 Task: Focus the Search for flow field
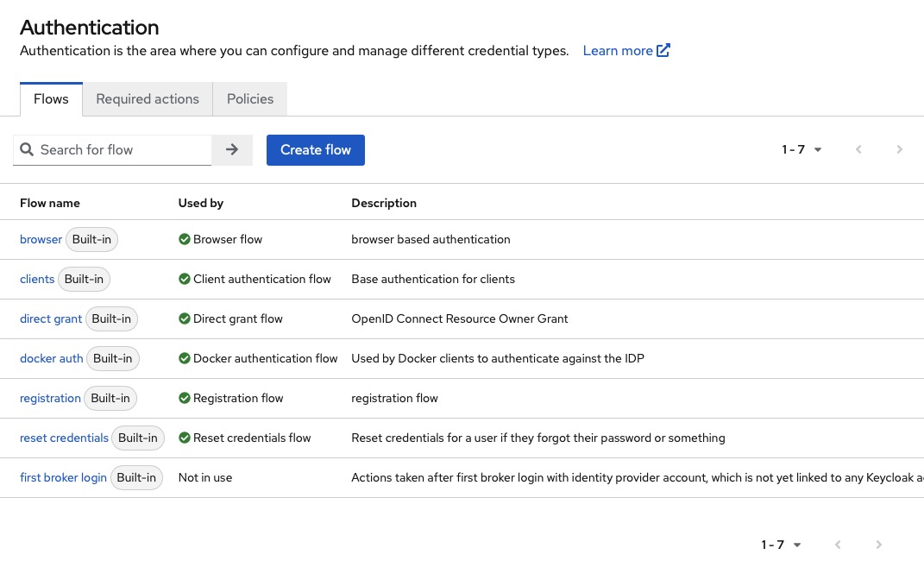click(x=121, y=150)
